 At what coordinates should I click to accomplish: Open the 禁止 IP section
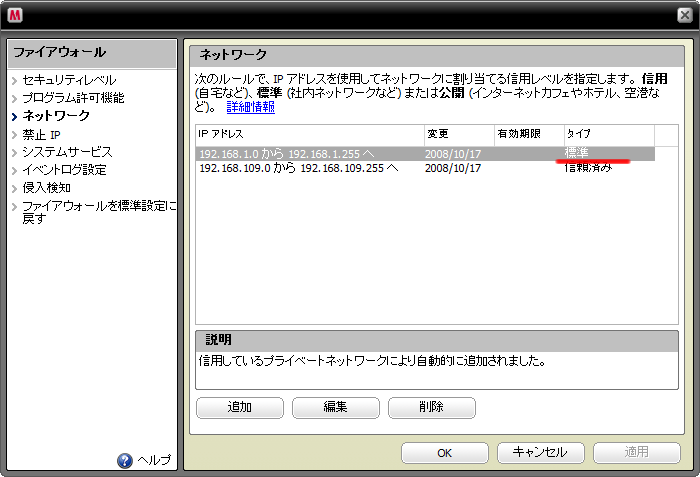click(x=42, y=134)
